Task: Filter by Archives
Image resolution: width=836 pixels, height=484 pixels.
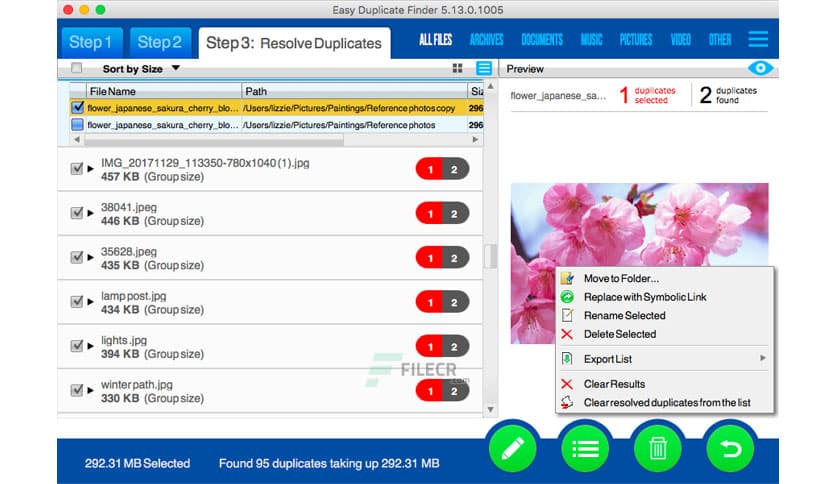Action: click(486, 39)
